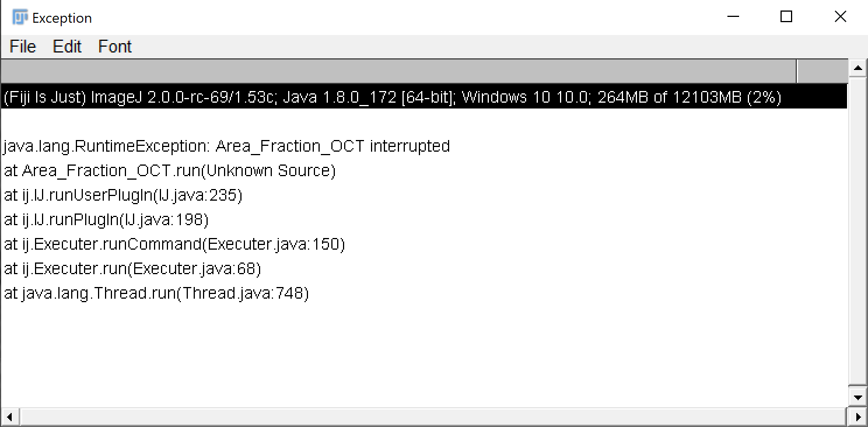Viewport: 868px width, 427px height.
Task: Click the vertical scrollbar track
Action: (x=857, y=233)
